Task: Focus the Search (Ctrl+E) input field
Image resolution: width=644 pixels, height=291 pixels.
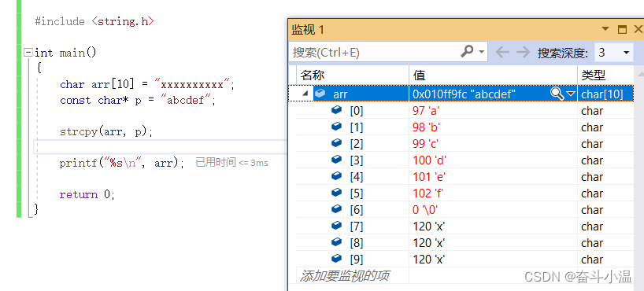Action: [375, 52]
